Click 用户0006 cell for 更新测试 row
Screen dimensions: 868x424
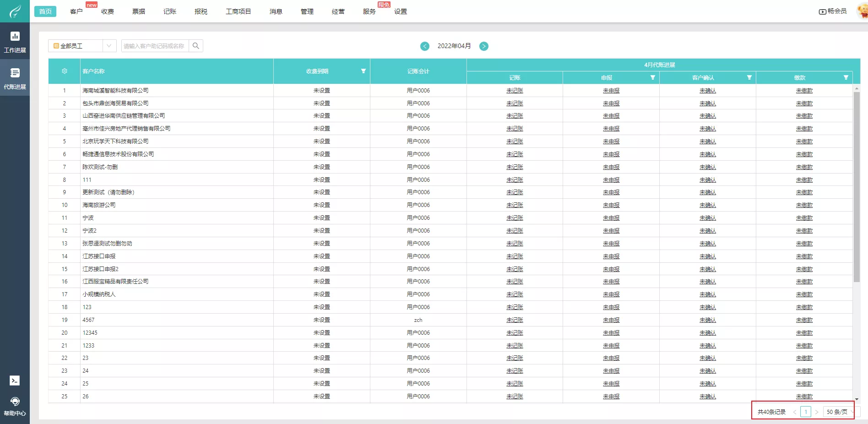click(418, 192)
